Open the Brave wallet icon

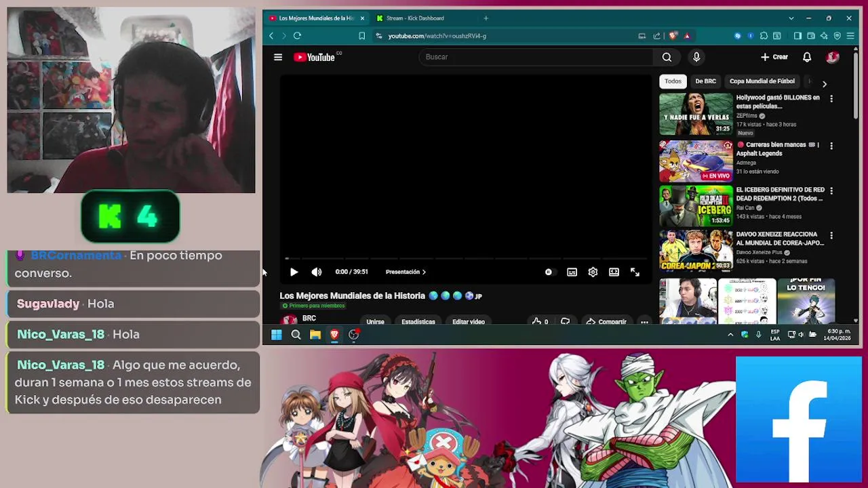(811, 36)
